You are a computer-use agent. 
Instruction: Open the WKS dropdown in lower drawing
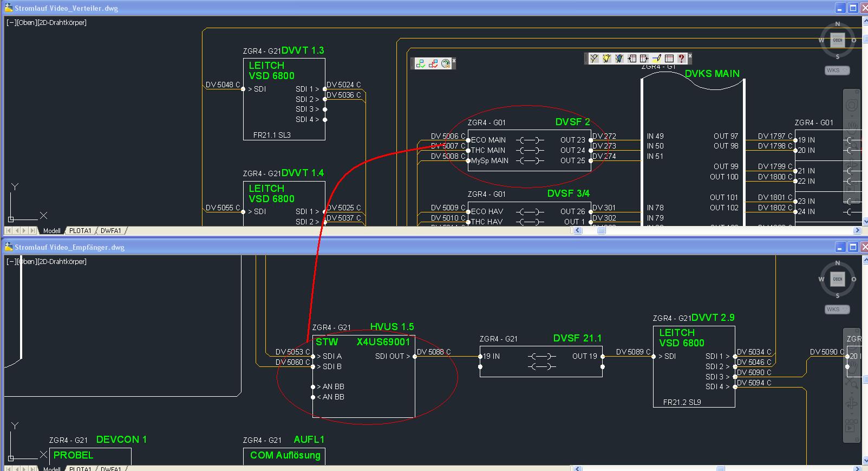coord(837,309)
